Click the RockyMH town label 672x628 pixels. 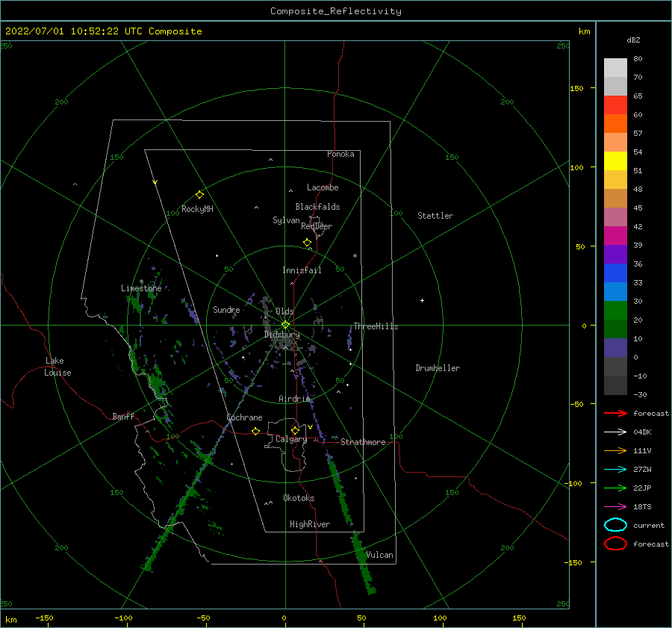[197, 209]
